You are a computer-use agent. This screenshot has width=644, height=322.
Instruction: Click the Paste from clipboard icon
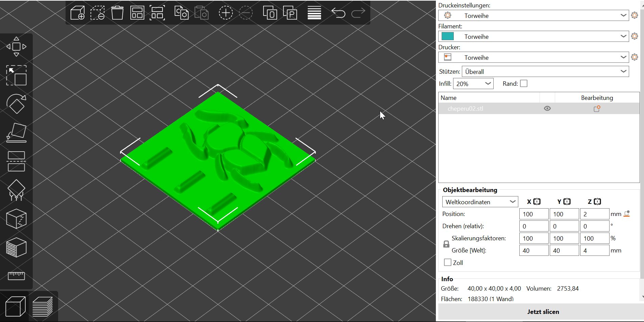(201, 13)
